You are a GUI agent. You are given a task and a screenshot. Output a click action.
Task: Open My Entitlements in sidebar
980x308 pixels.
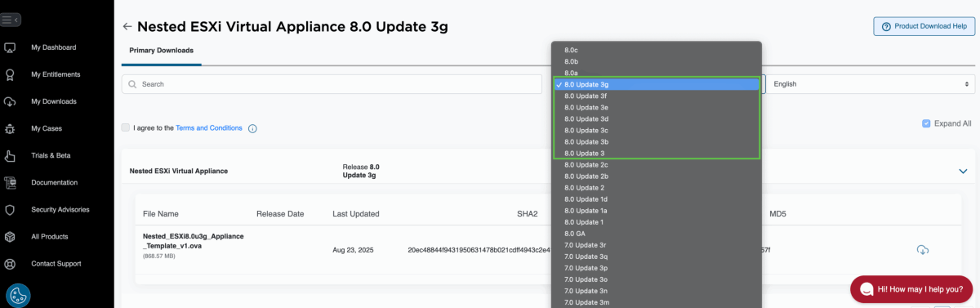(56, 74)
